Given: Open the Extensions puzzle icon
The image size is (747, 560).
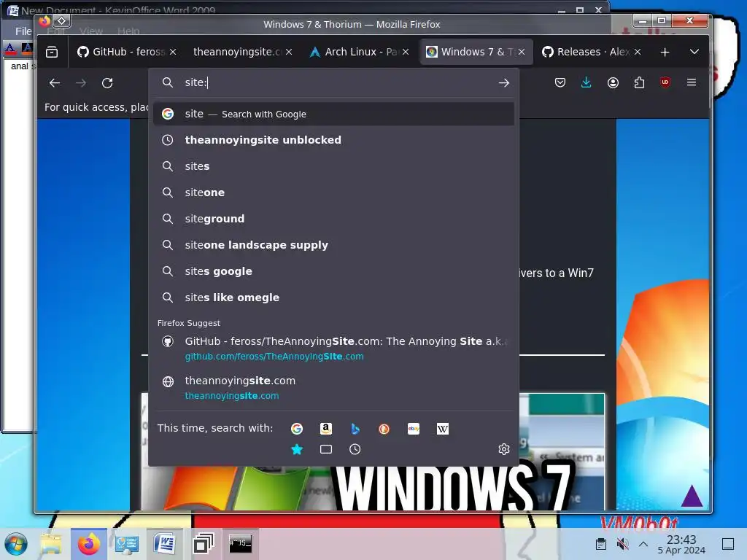Looking at the screenshot, I should pos(639,82).
